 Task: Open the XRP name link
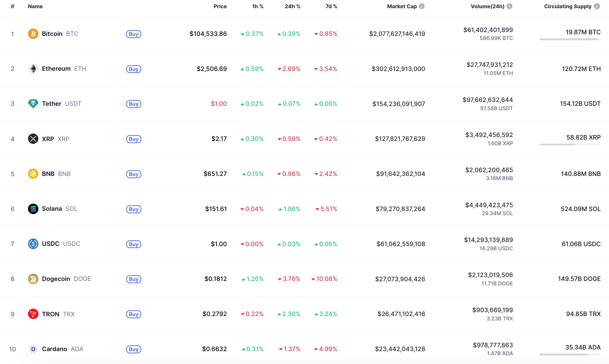tap(56, 139)
